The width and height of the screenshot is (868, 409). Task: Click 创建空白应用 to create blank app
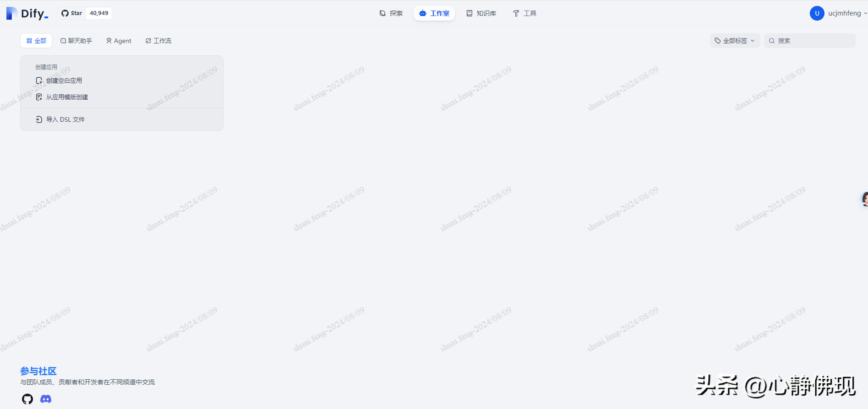coord(64,81)
